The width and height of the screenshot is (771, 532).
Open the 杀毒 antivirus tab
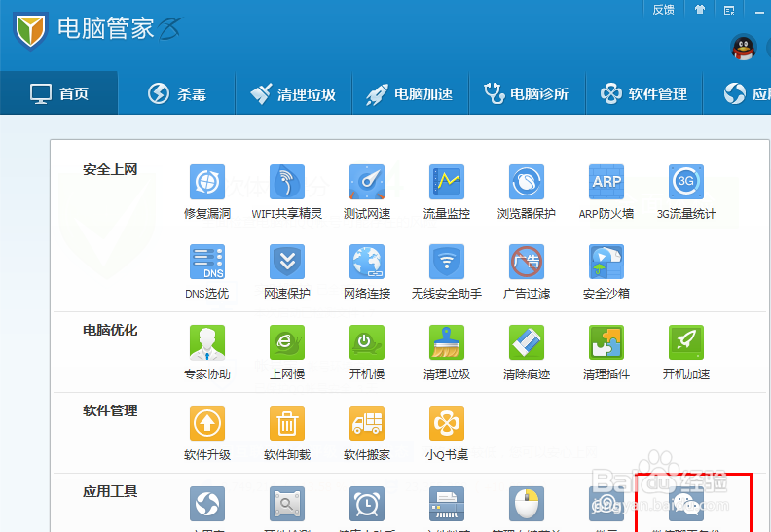pyautogui.click(x=176, y=93)
